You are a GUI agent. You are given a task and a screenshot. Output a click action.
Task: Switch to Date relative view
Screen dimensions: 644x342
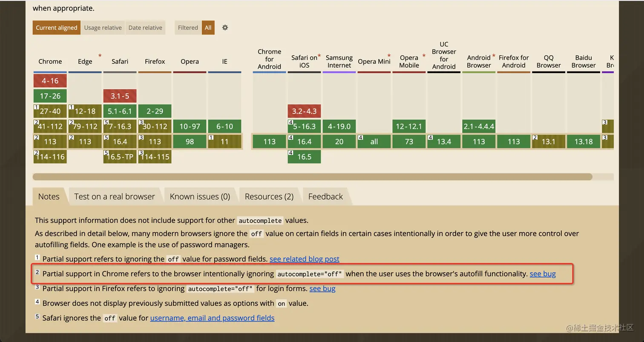pos(145,28)
